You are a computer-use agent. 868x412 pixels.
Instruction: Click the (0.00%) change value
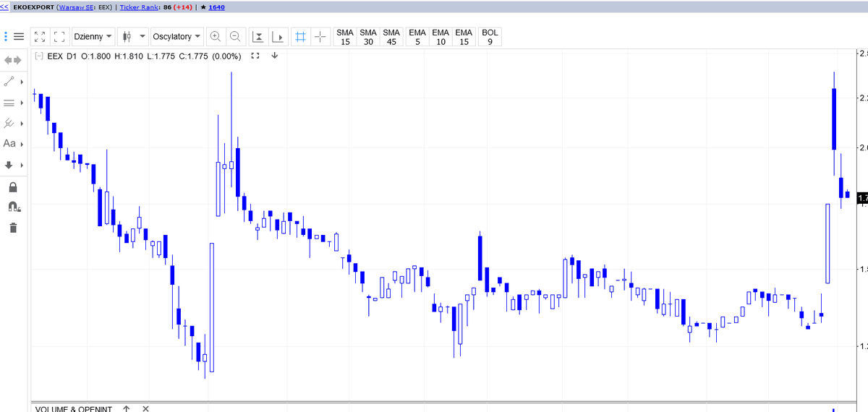[226, 56]
